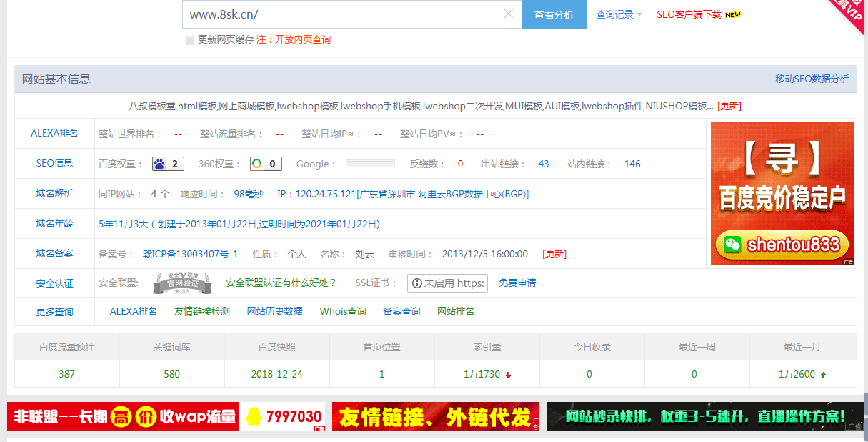The height and width of the screenshot is (442, 868).
Task: Click the red down arrow beside 1万1730
Action: pyautogui.click(x=508, y=375)
